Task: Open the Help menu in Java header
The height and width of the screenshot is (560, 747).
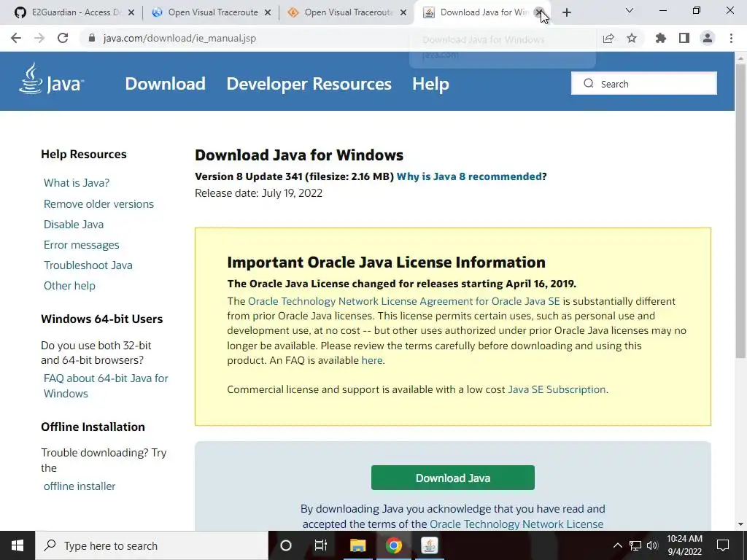Action: 430,84
